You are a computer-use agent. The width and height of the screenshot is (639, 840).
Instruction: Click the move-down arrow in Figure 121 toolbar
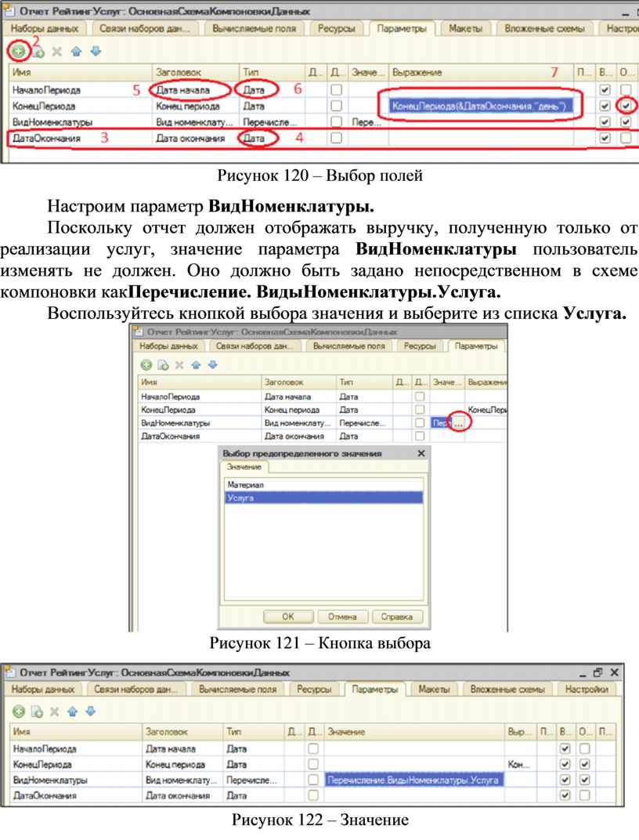tap(213, 365)
